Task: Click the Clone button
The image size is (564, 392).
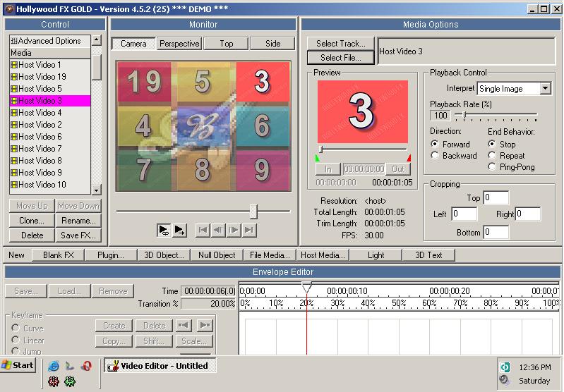Action: (32, 221)
